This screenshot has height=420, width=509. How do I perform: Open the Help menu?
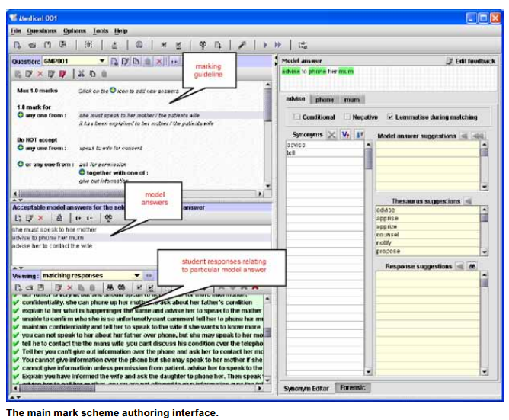pyautogui.click(x=120, y=30)
